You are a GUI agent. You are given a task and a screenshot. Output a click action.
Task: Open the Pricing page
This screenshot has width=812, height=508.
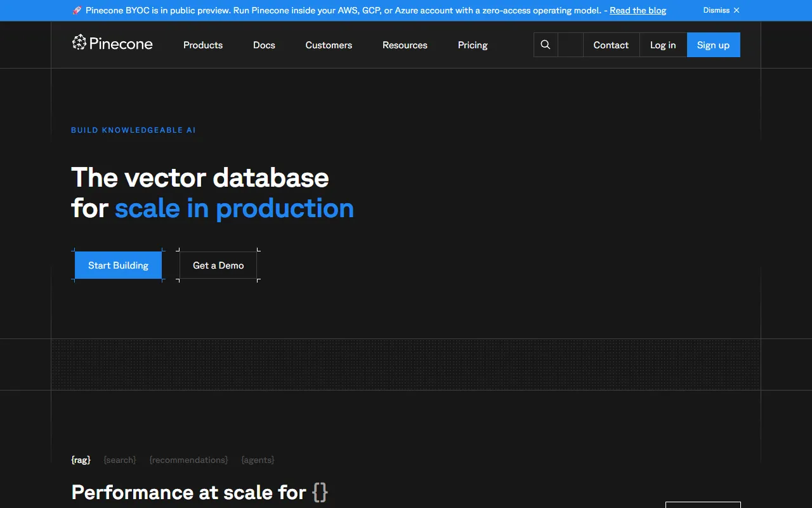point(473,45)
